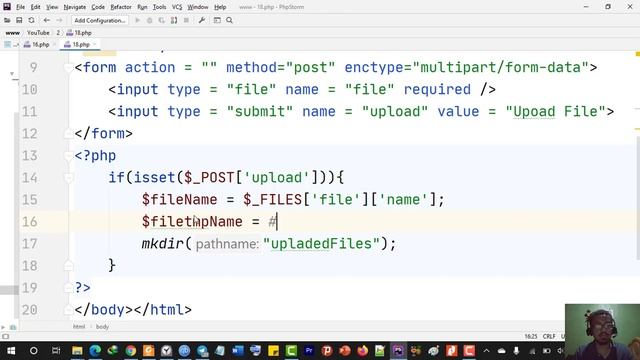Open the Tools menu
The image size is (640, 360).
(159, 7)
